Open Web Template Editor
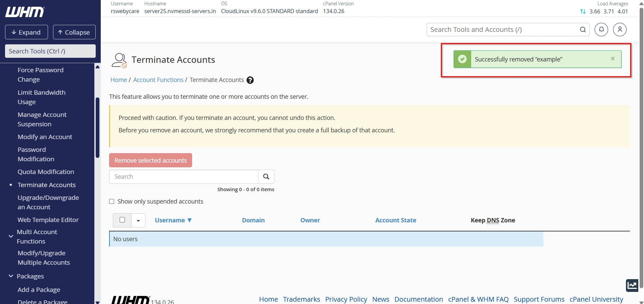Screen dimensions: 644x304 pyautogui.click(x=48, y=220)
